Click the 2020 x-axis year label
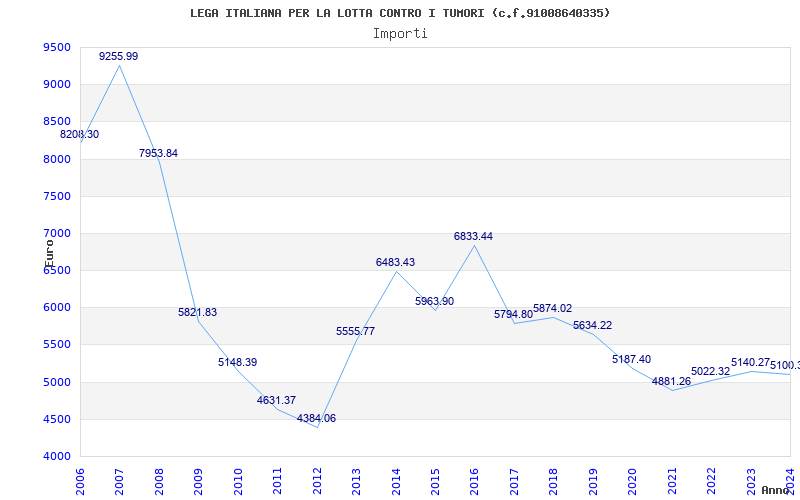The width and height of the screenshot is (800, 500). pyautogui.click(x=633, y=482)
